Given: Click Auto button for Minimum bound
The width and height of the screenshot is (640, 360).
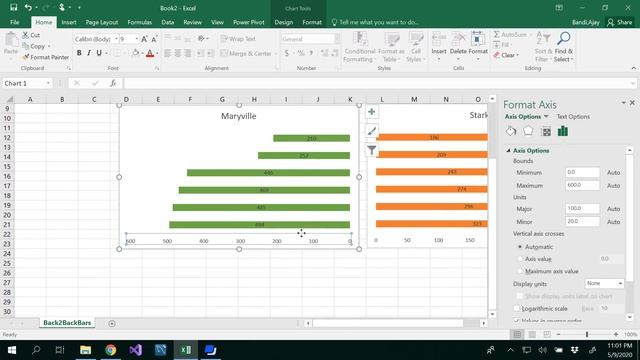Looking at the screenshot, I should [613, 173].
